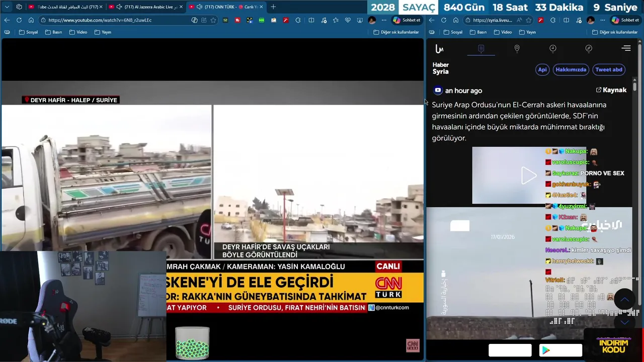Open home page in right browser window
The width and height of the screenshot is (644, 362).
point(456,20)
